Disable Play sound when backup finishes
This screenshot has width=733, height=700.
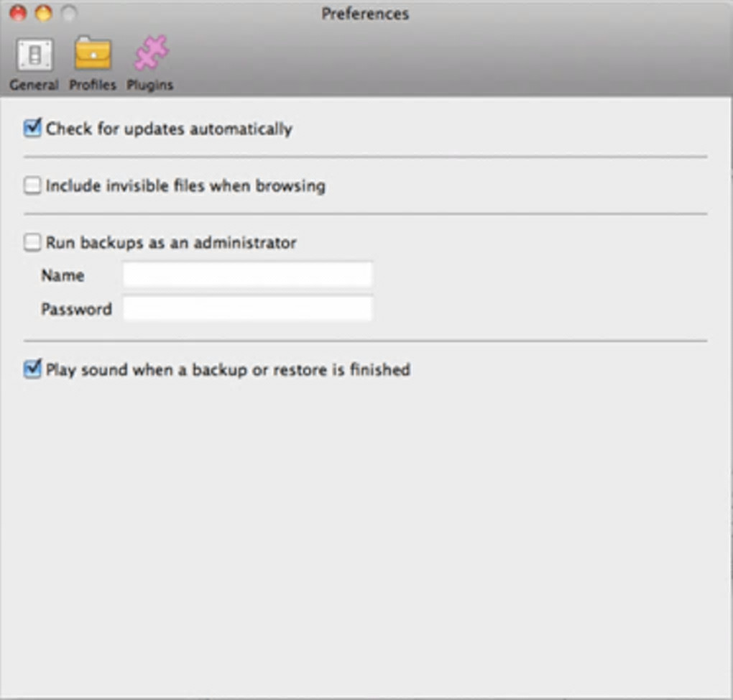coord(32,369)
